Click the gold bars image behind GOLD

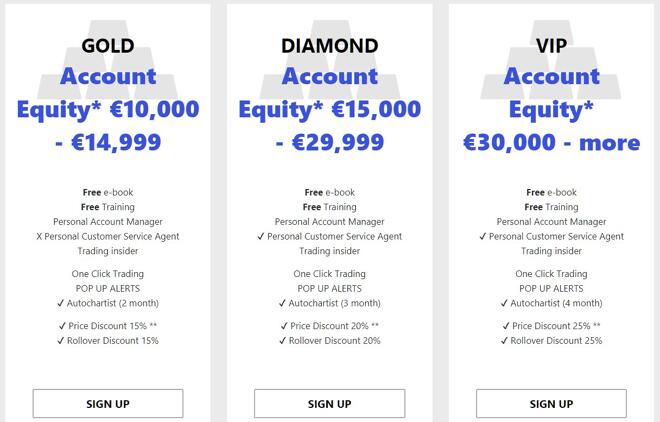pos(108,60)
